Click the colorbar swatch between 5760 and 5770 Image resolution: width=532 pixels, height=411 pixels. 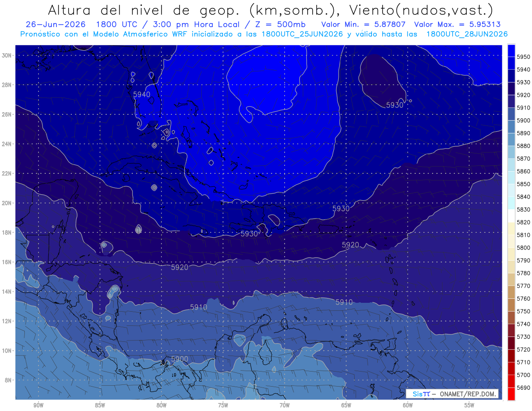click(511, 292)
